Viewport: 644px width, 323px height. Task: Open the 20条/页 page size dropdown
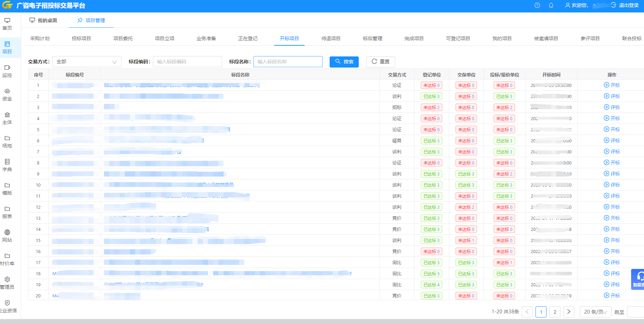click(x=595, y=312)
